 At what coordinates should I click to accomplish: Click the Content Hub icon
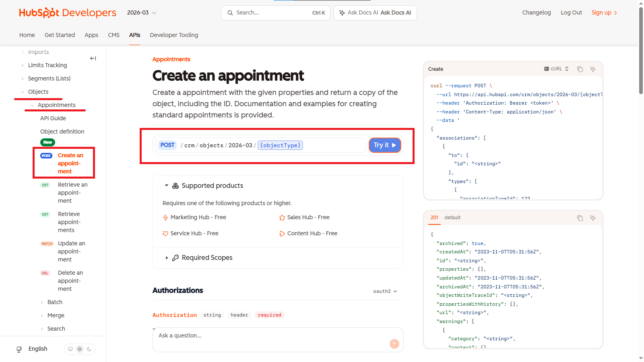click(x=282, y=234)
